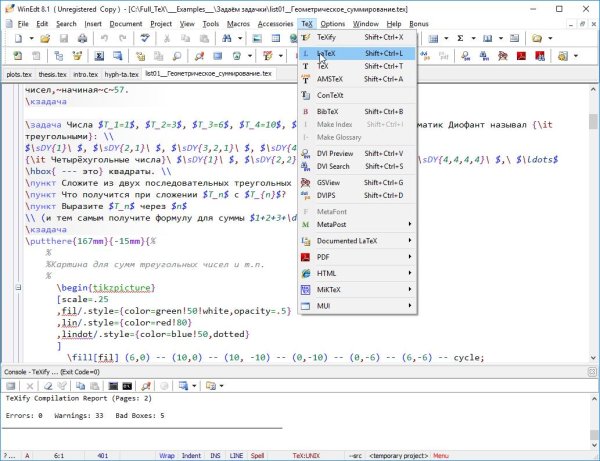600x461 pixels.
Task: Toggle Indent mode in status bar
Action: click(191, 456)
